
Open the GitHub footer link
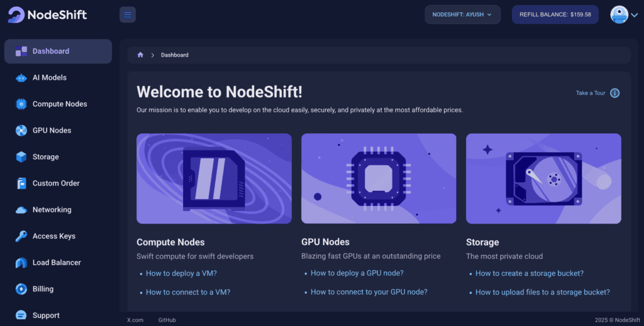tap(167, 320)
